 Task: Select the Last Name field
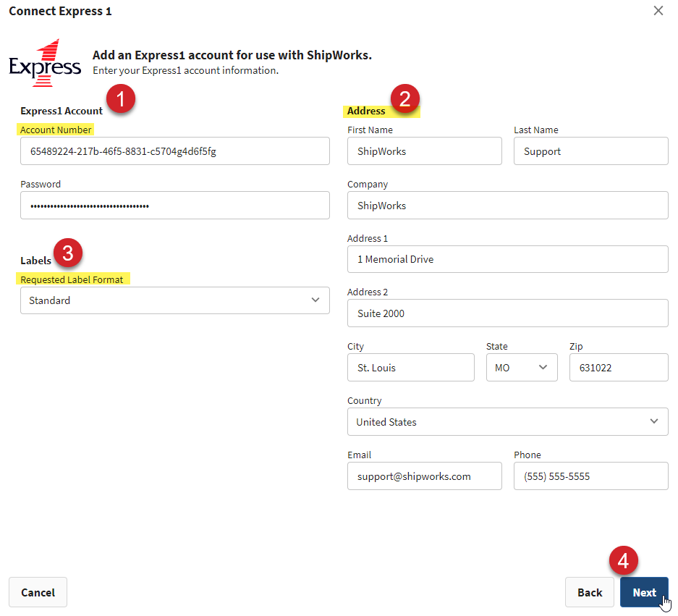coord(590,151)
